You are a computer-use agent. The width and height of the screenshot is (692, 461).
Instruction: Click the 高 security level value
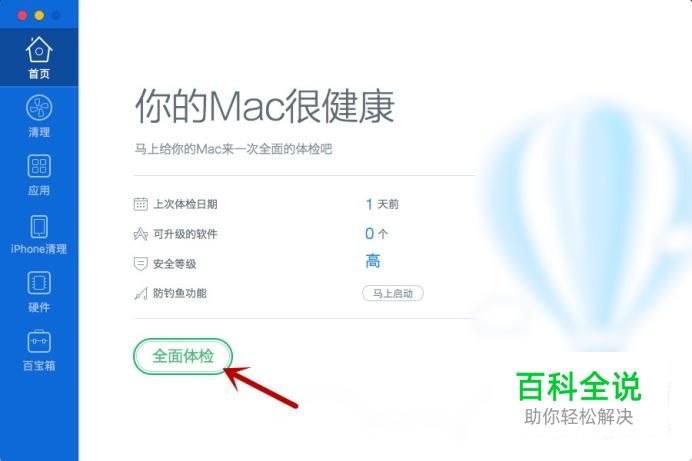tap(373, 261)
